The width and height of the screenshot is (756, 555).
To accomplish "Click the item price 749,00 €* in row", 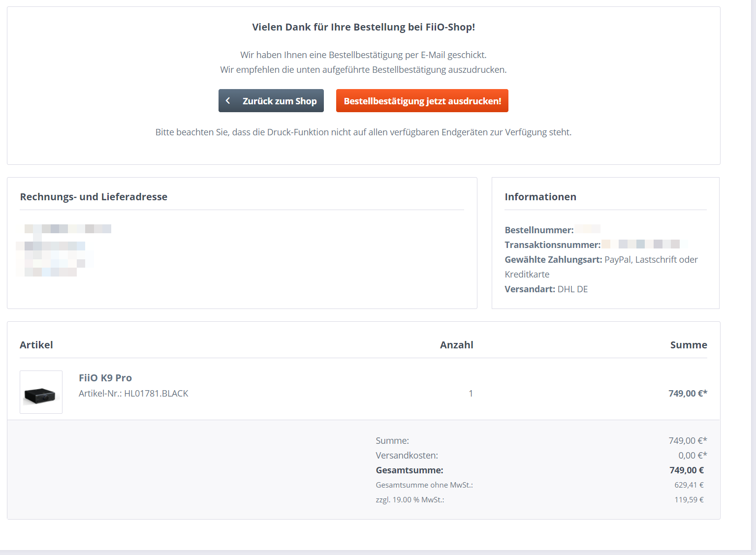I will (687, 394).
